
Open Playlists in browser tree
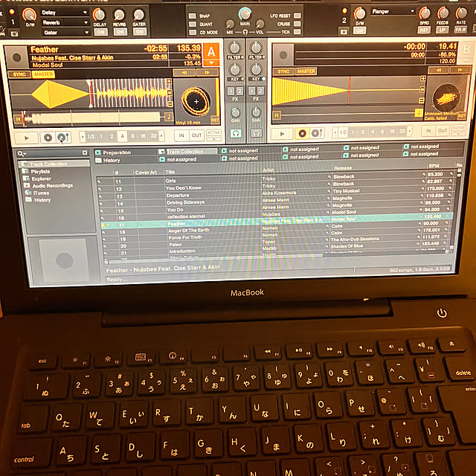(x=36, y=171)
